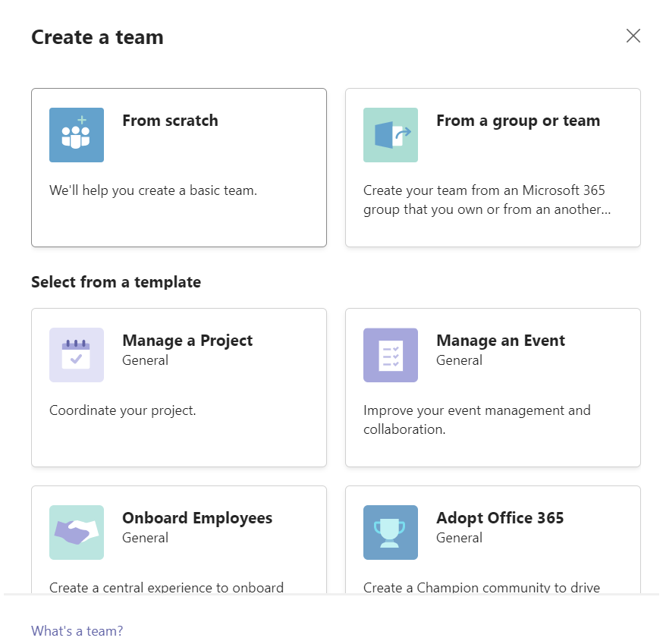The image size is (663, 644).
Task: Click the Coordinate your project card
Action: click(x=178, y=410)
